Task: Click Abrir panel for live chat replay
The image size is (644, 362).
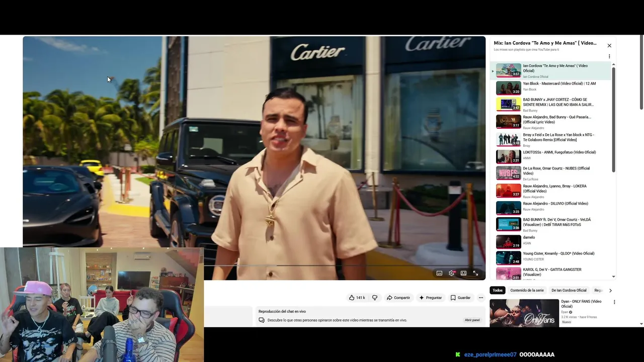Action: [x=472, y=320]
